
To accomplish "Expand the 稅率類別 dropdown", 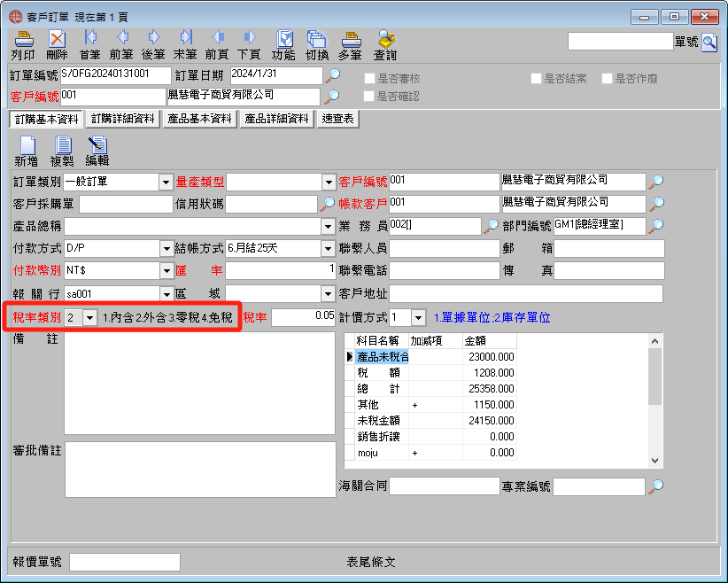I will [x=90, y=318].
